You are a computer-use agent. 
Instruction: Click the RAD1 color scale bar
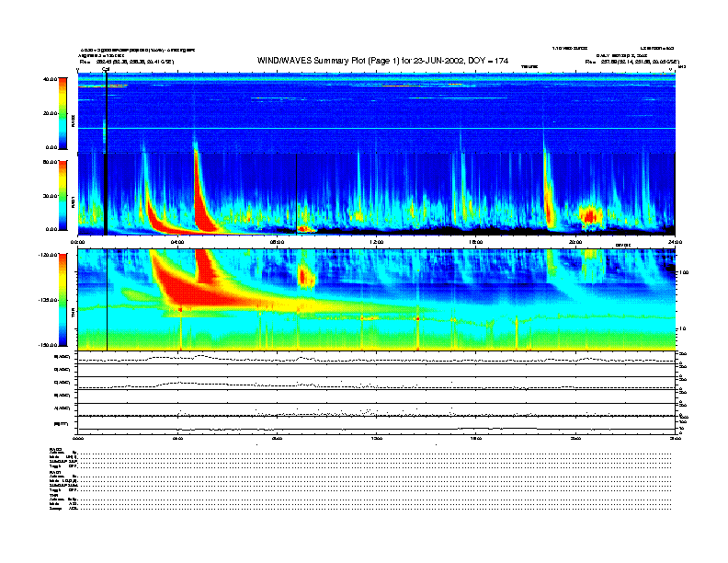coord(63,196)
